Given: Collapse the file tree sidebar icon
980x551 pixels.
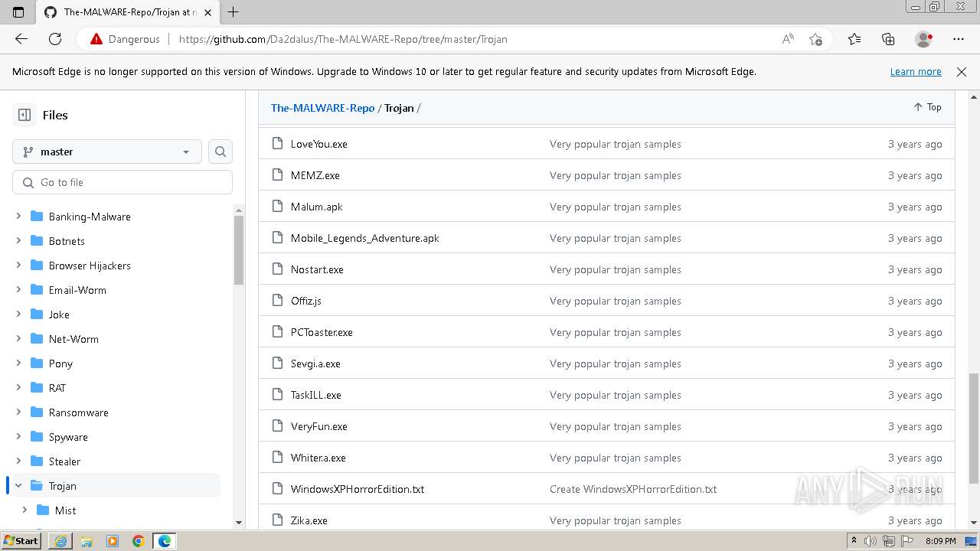Looking at the screenshot, I should click(24, 115).
